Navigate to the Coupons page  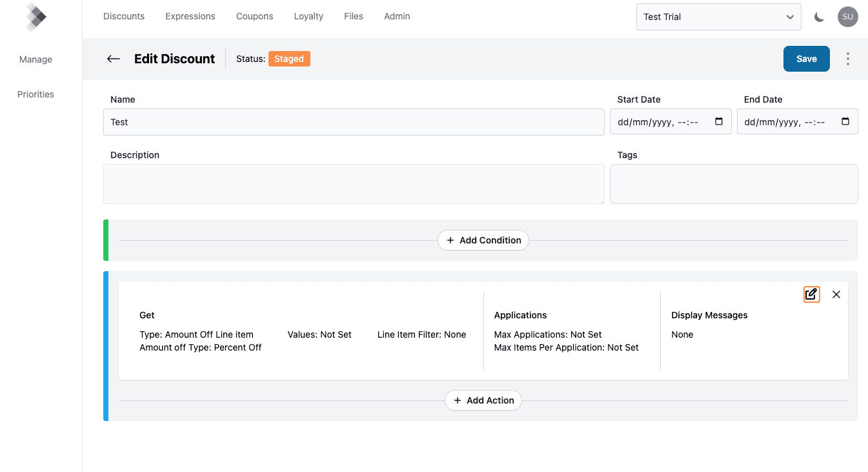(x=254, y=16)
